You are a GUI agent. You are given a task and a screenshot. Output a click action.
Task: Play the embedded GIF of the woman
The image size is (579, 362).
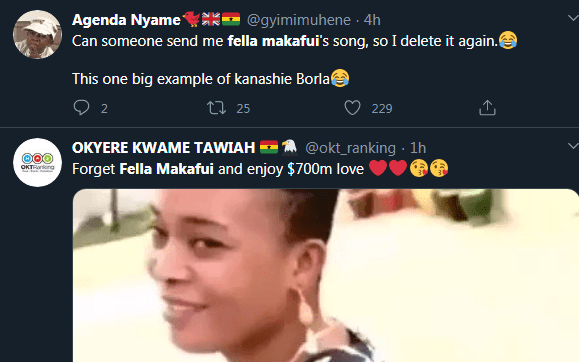pyautogui.click(x=326, y=276)
